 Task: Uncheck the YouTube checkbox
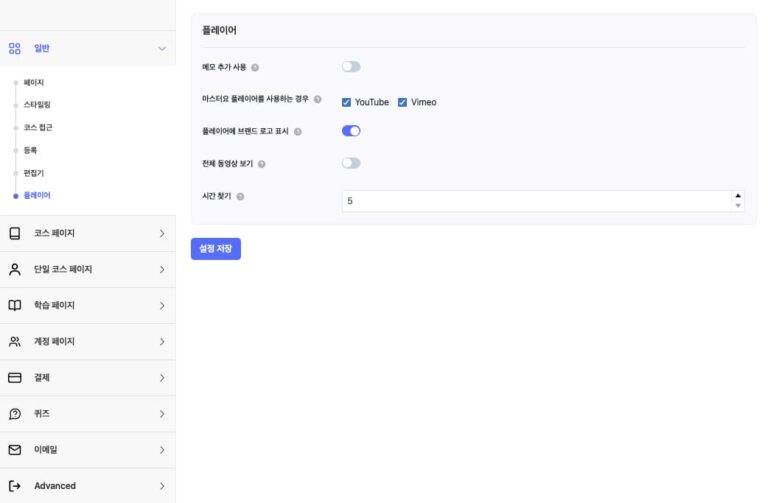(347, 102)
